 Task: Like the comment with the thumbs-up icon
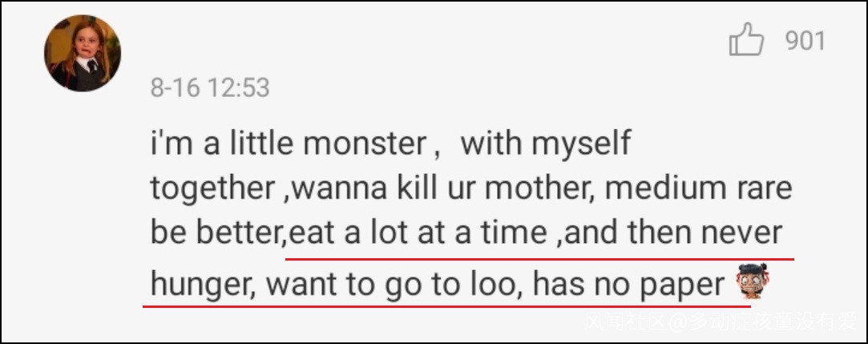pyautogui.click(x=746, y=40)
